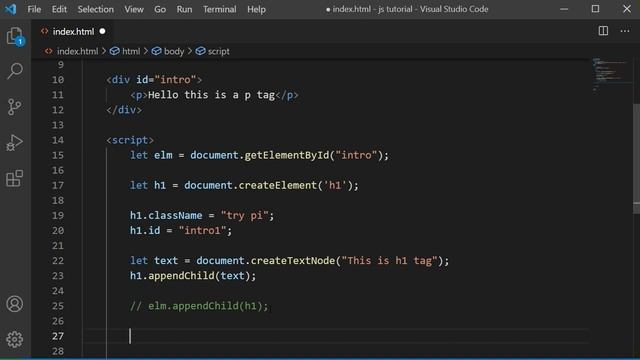Click script breadcrumb segment
The height and width of the screenshot is (360, 640).
[x=218, y=51]
